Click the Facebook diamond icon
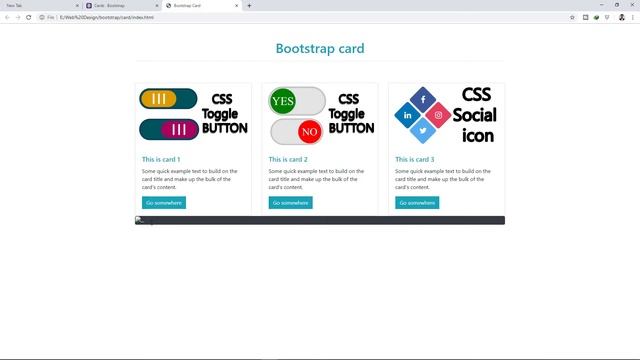 [x=423, y=99]
